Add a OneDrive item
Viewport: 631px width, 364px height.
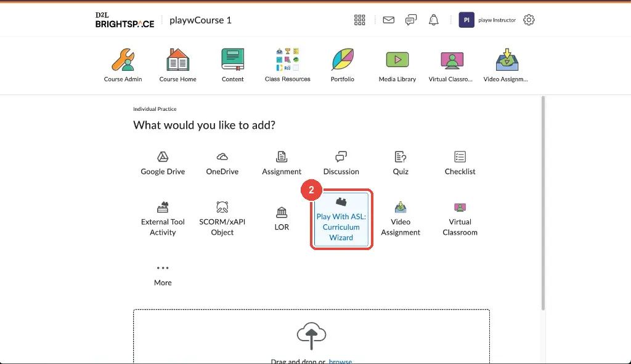tap(222, 163)
